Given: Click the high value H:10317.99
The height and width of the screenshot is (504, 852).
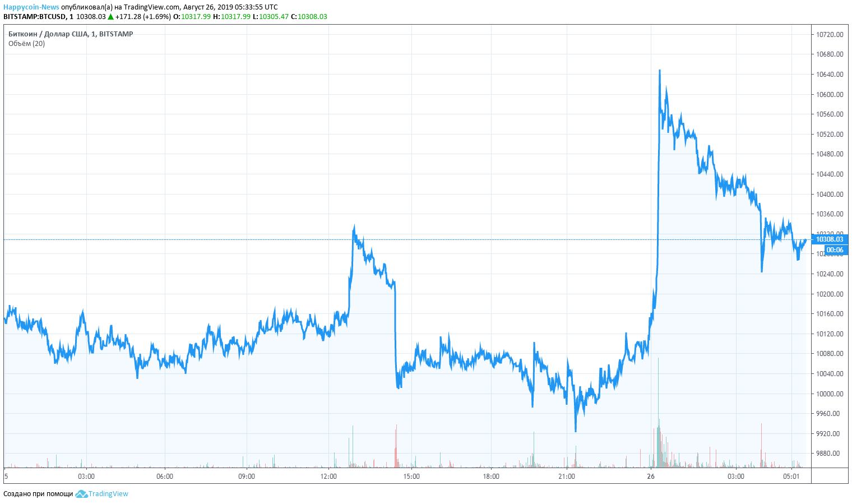Looking at the screenshot, I should [231, 17].
